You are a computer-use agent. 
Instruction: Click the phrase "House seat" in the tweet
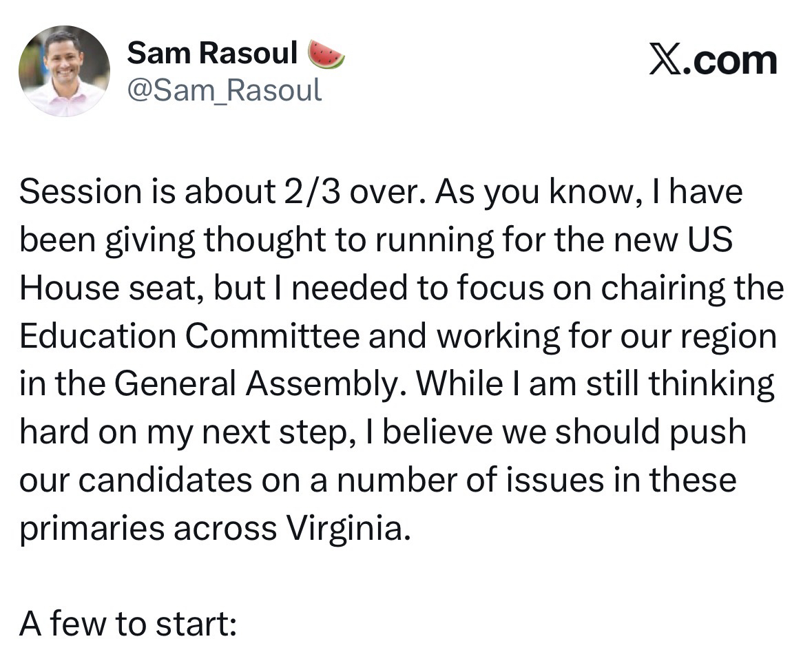coord(103,288)
